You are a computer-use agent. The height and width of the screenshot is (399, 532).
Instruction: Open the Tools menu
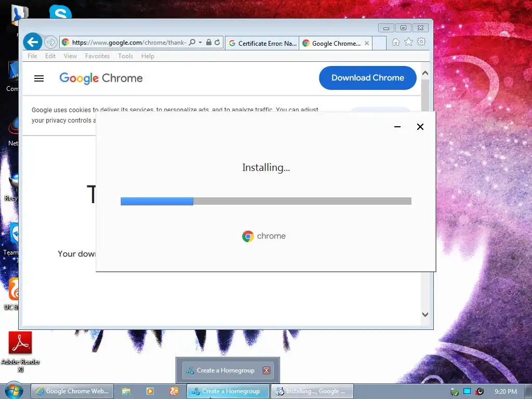pos(125,56)
